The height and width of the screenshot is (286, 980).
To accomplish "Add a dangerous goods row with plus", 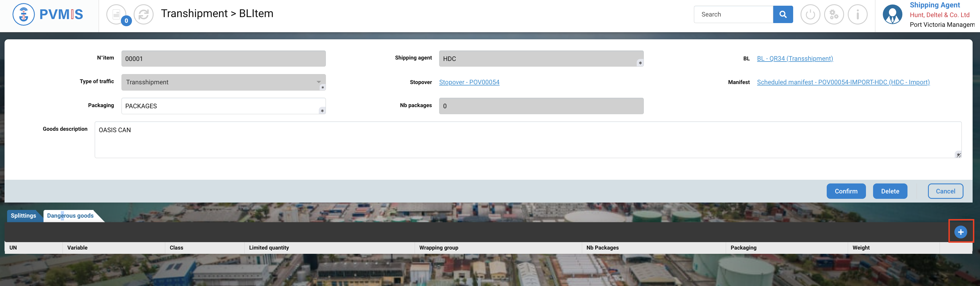I will (x=960, y=232).
